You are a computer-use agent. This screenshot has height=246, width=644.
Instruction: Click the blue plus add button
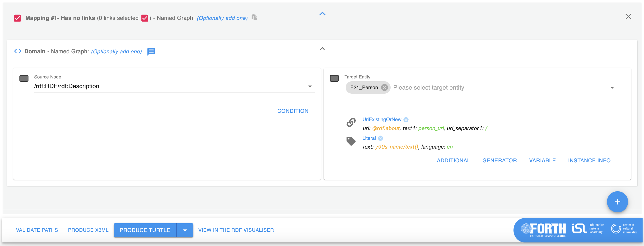[617, 201]
